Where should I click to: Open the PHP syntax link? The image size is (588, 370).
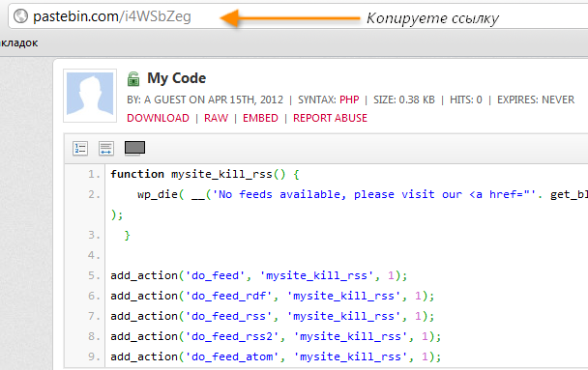coord(349,100)
